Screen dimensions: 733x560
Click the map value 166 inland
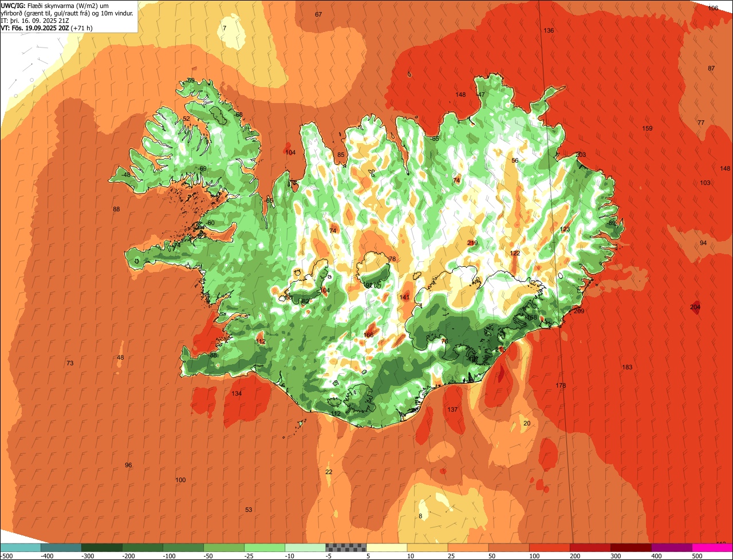tap(368, 335)
